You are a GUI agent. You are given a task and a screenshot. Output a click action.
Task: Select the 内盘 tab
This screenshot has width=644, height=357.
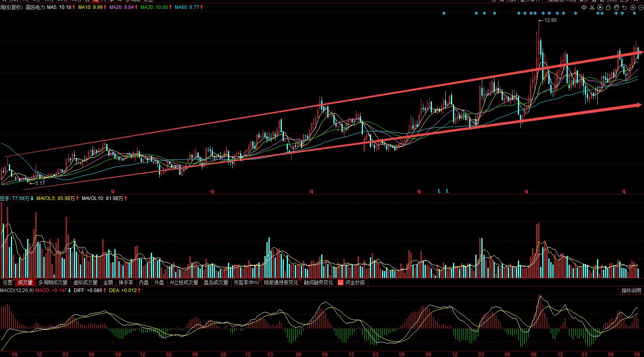tap(144, 282)
